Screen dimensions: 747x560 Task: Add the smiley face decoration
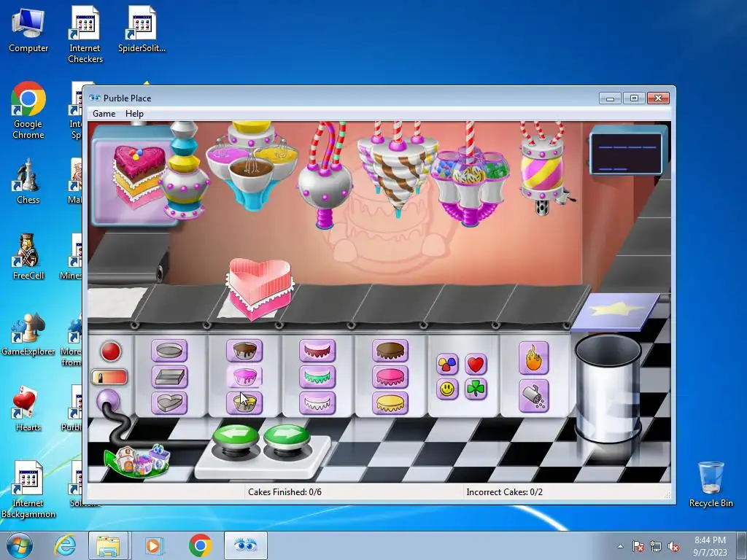[447, 389]
